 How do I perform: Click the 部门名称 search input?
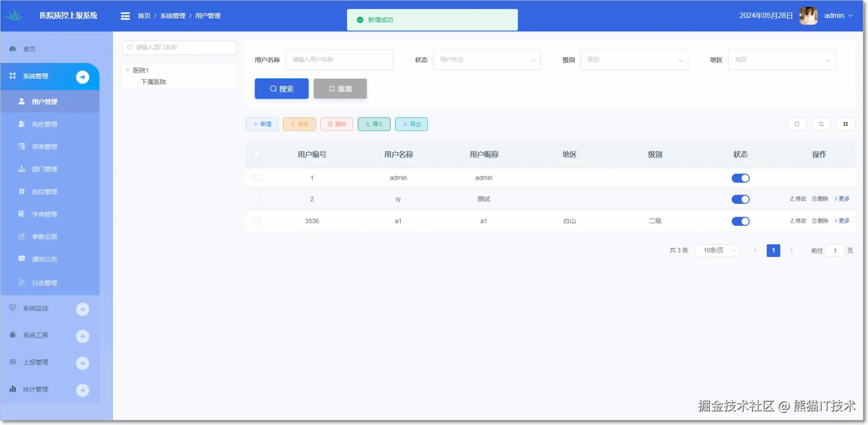[179, 48]
